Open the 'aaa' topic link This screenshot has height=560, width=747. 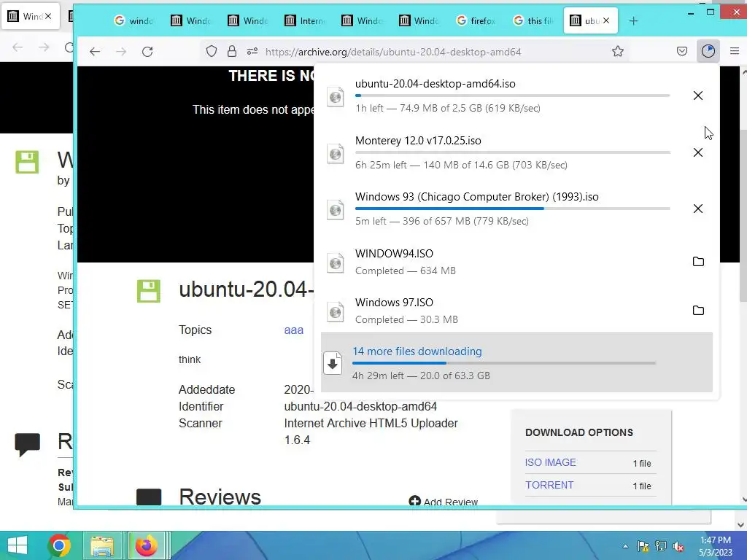pyautogui.click(x=293, y=330)
